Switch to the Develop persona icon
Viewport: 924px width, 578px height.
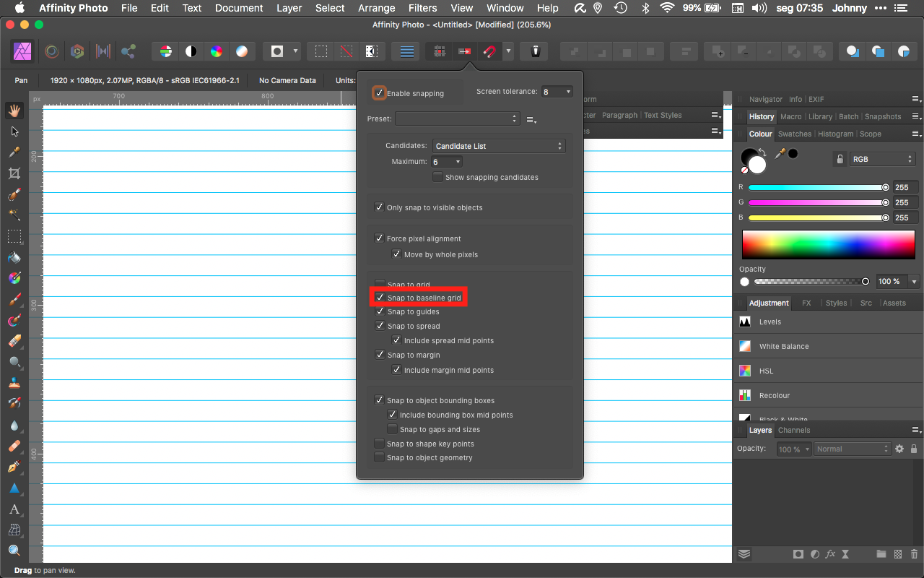(77, 51)
